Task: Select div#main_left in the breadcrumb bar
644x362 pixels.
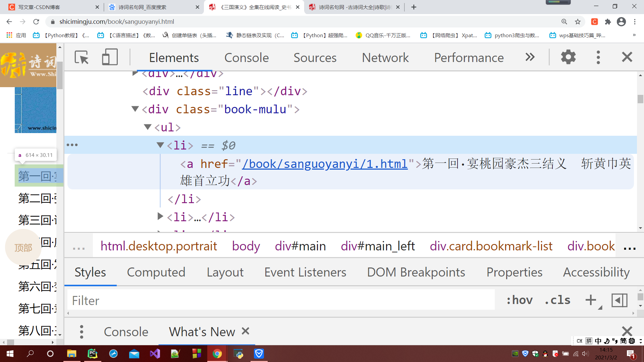Action: pyautogui.click(x=378, y=246)
